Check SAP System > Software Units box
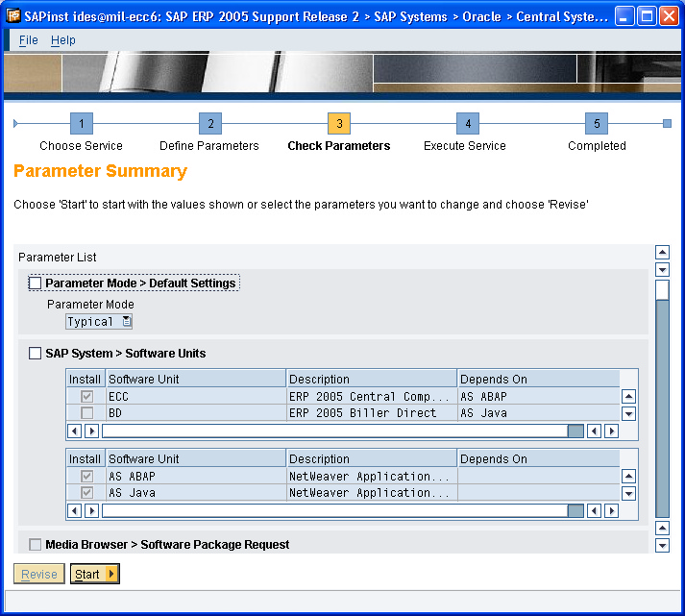The height and width of the screenshot is (616, 685). click(x=36, y=354)
